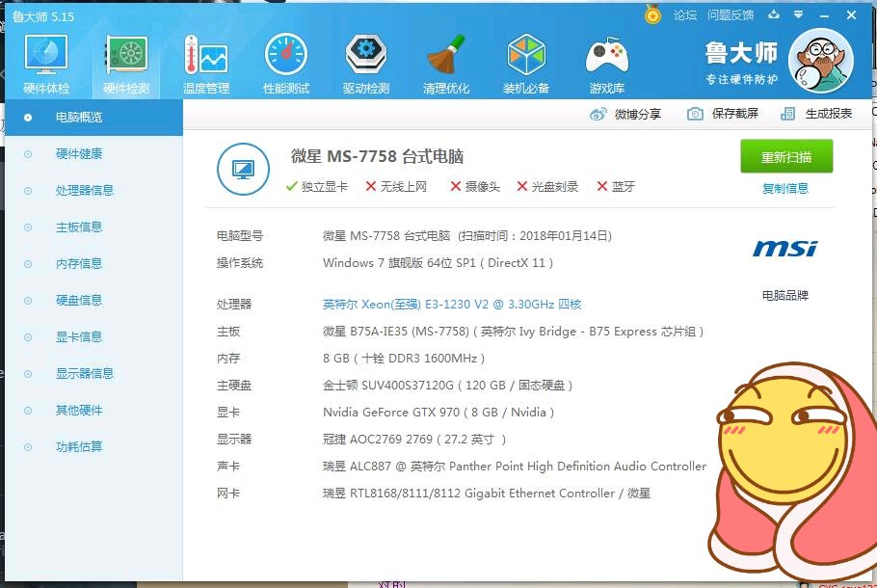The width and height of the screenshot is (877, 588).
Task: Click the green 重新扫描 rescan button
Action: pyautogui.click(x=786, y=157)
